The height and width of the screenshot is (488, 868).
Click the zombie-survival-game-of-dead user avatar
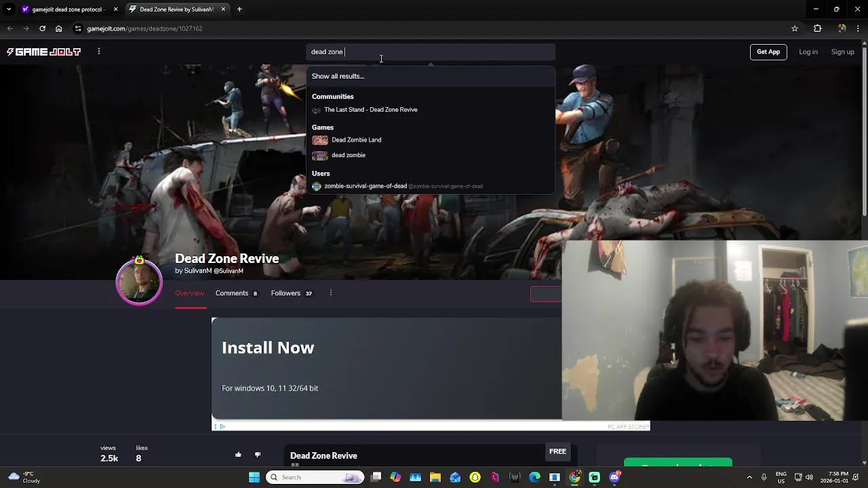pyautogui.click(x=316, y=186)
